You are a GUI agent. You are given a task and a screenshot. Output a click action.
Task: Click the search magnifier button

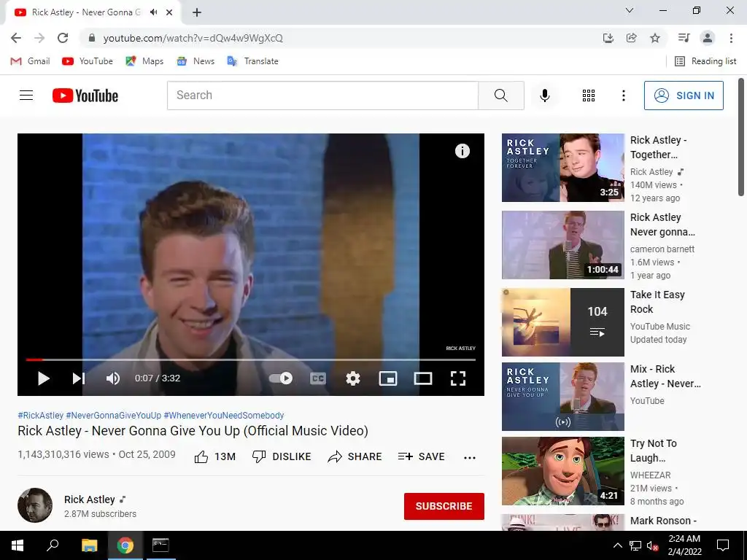(x=501, y=96)
